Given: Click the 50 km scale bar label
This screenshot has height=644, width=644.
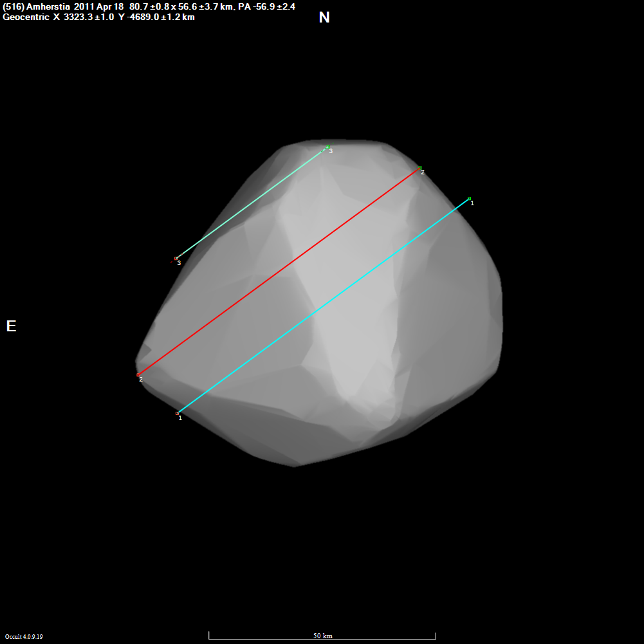Looking at the screenshot, I should 323,636.
